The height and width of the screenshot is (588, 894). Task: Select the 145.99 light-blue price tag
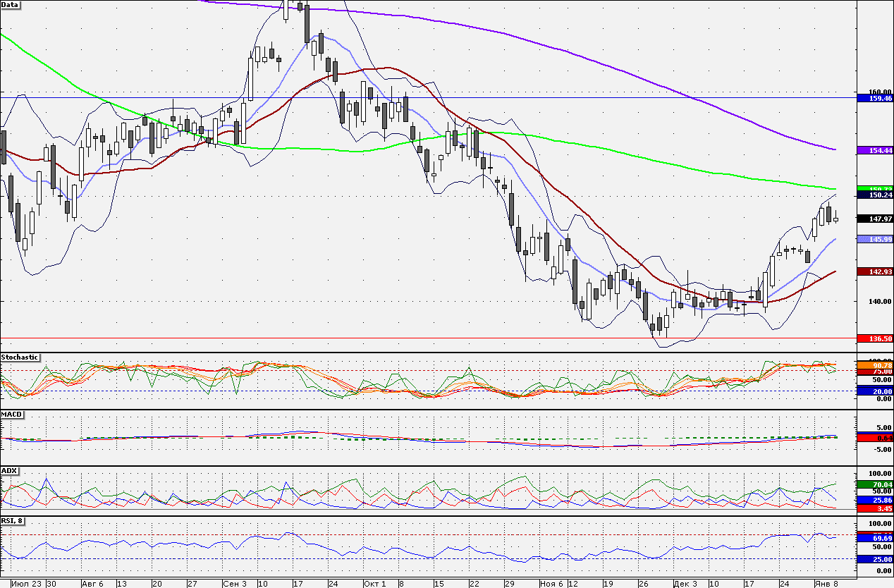point(874,240)
